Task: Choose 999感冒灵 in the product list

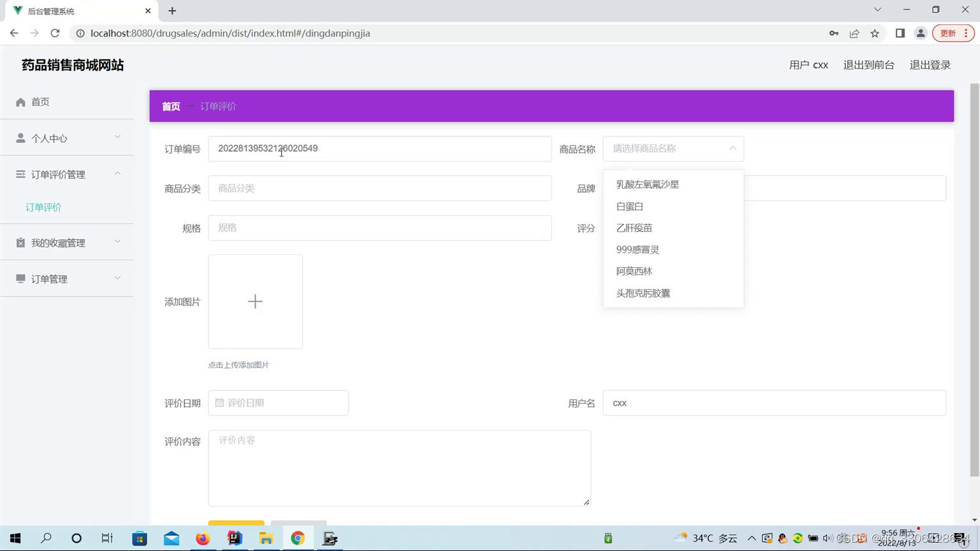Action: [673, 249]
